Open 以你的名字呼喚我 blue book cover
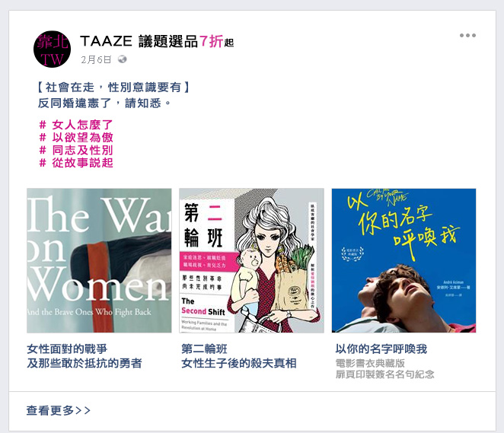The image size is (504, 433). click(x=404, y=260)
